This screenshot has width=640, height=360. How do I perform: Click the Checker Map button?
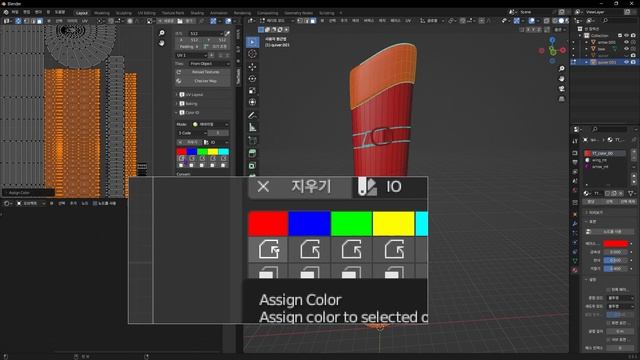click(203, 81)
